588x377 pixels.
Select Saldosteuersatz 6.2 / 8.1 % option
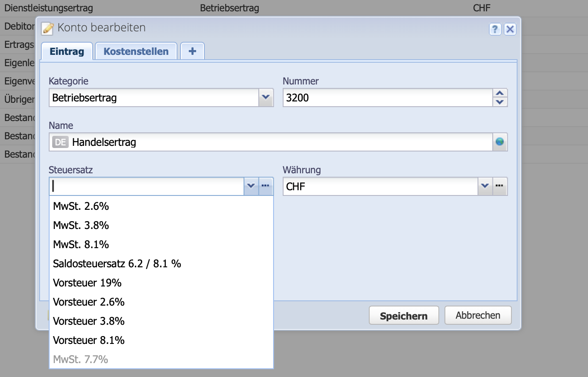pyautogui.click(x=117, y=263)
